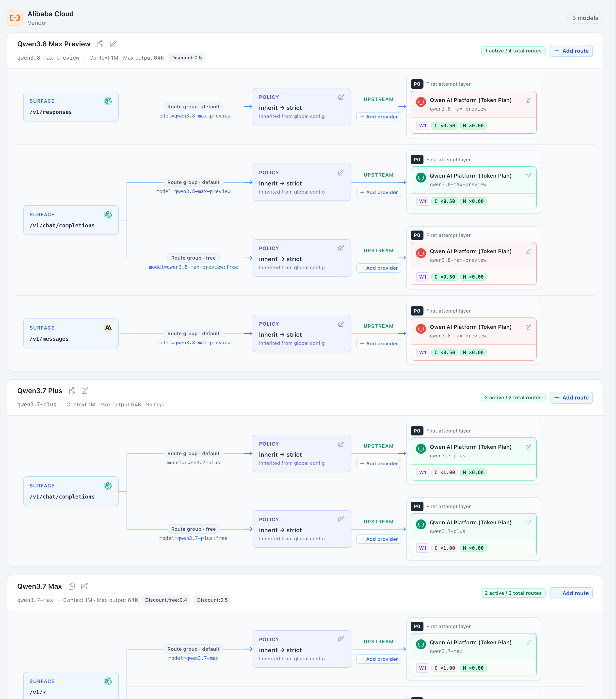Viewport: 616px width, 699px height.
Task: Enable the provider on the /v1/messages route
Action: coord(421,328)
